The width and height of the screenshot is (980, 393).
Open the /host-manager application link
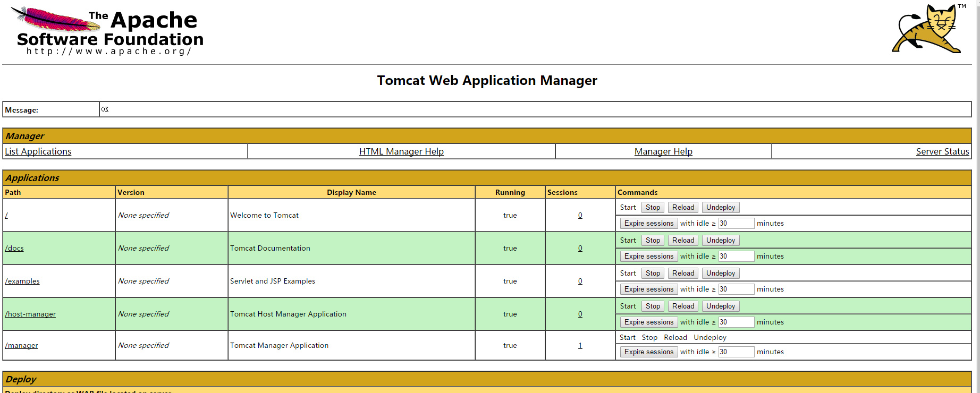[x=30, y=314]
